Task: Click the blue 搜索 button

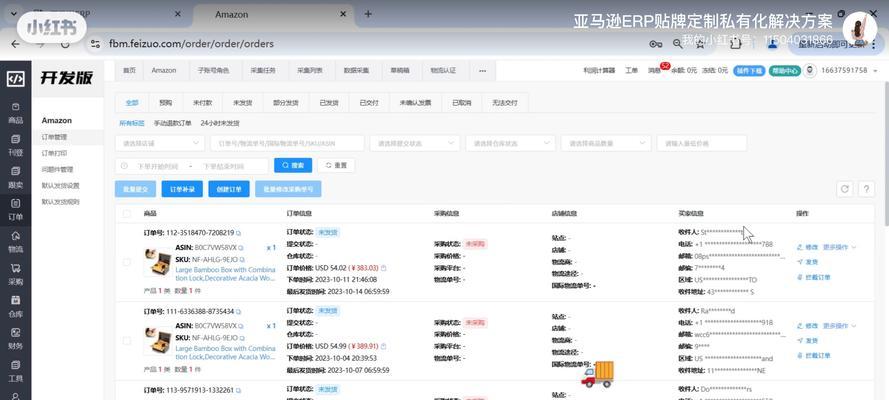Action: (293, 165)
